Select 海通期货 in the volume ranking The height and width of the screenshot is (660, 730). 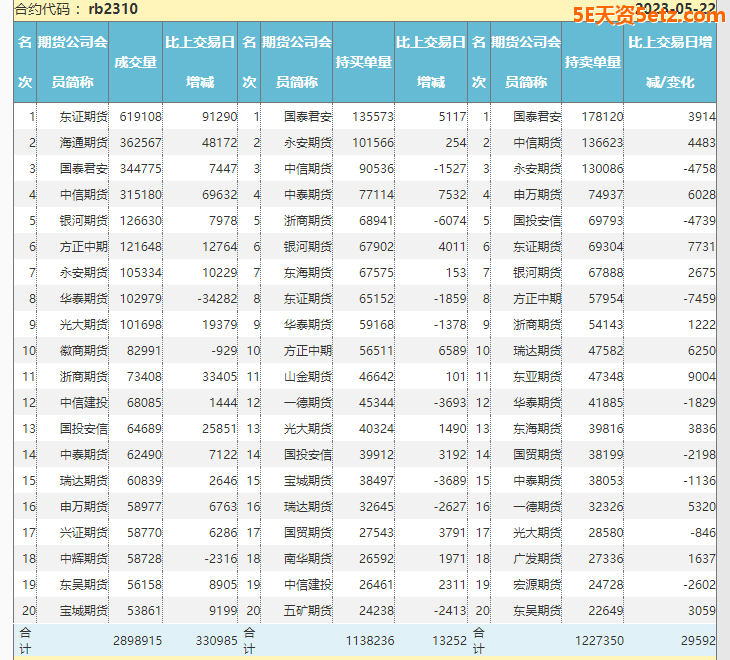coord(84,143)
